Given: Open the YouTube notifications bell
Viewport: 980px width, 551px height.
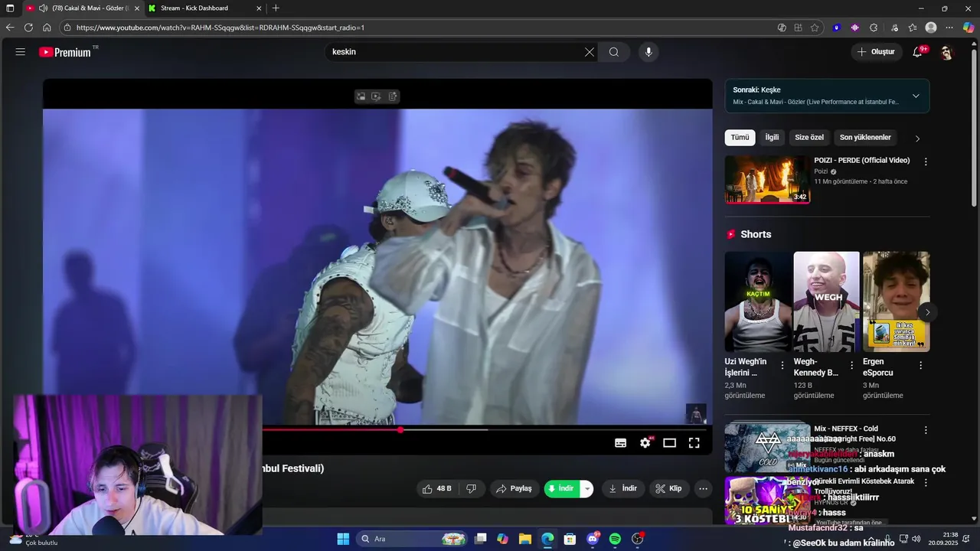Looking at the screenshot, I should pos(917,52).
